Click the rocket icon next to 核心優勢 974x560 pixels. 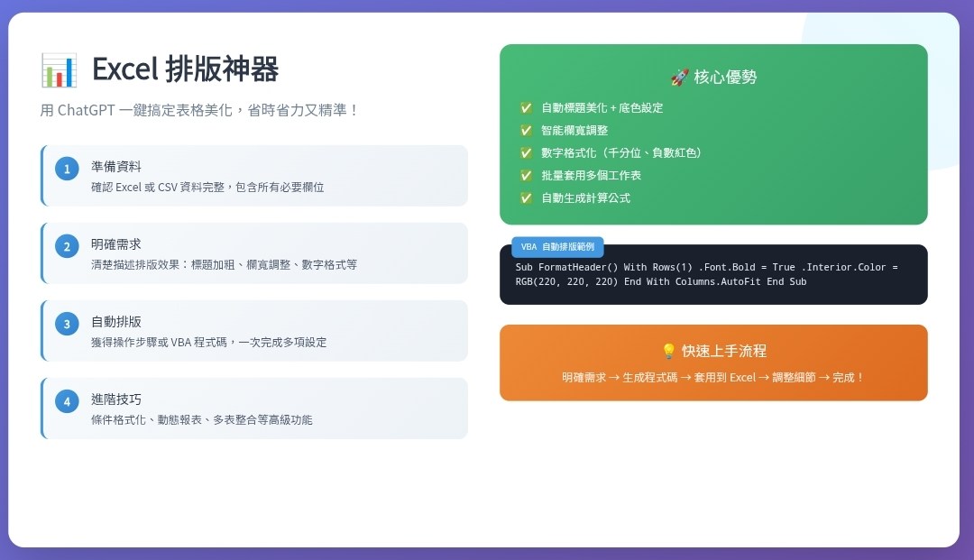coord(680,78)
